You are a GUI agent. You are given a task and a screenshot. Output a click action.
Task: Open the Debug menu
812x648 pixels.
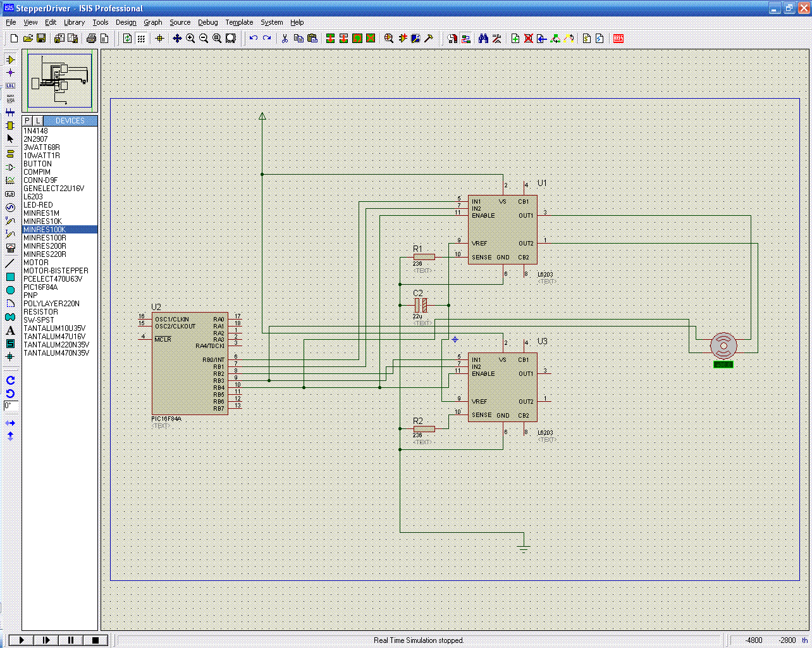point(208,22)
